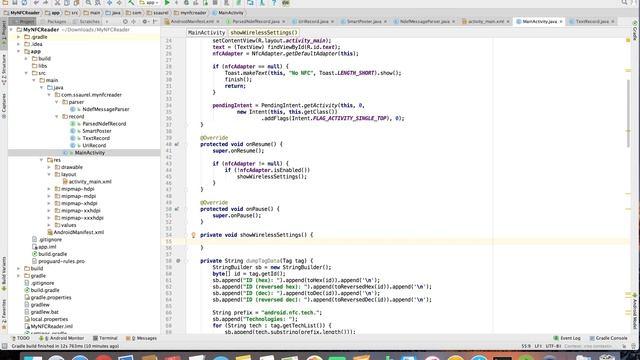640x360 pixels.
Task: Expand the drawable folder node
Action: pos(49,167)
